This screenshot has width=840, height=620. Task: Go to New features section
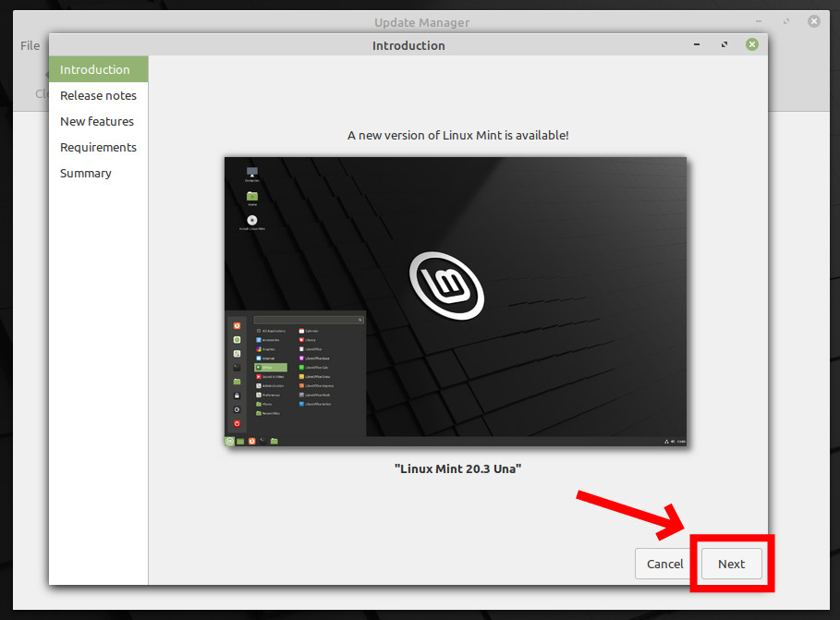click(x=99, y=121)
